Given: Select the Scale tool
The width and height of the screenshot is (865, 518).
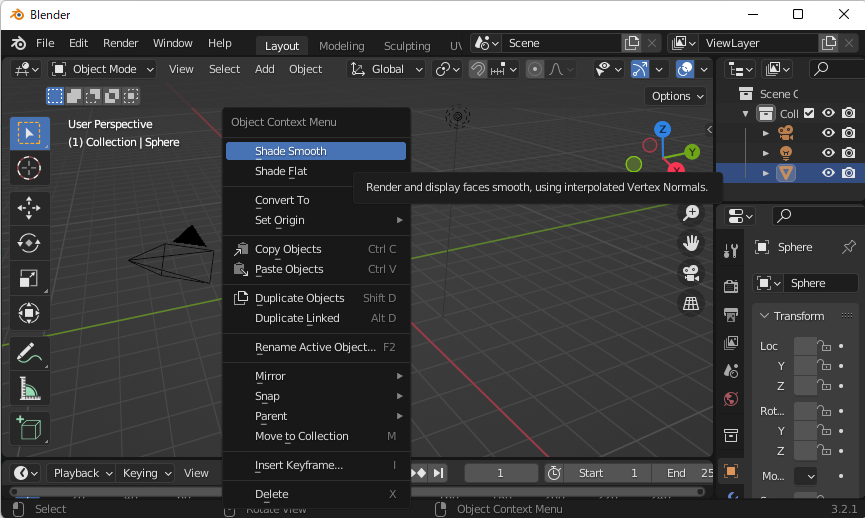Looking at the screenshot, I should pos(29,278).
